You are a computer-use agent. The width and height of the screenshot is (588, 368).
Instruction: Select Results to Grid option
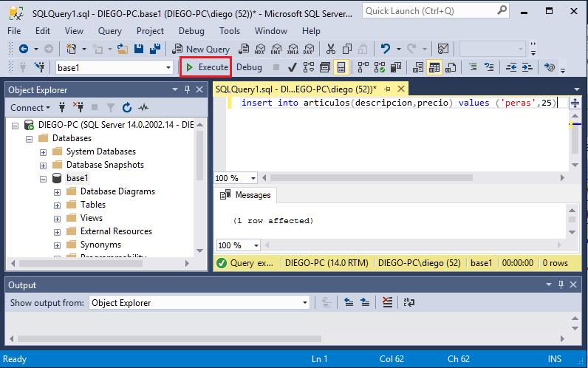point(434,67)
